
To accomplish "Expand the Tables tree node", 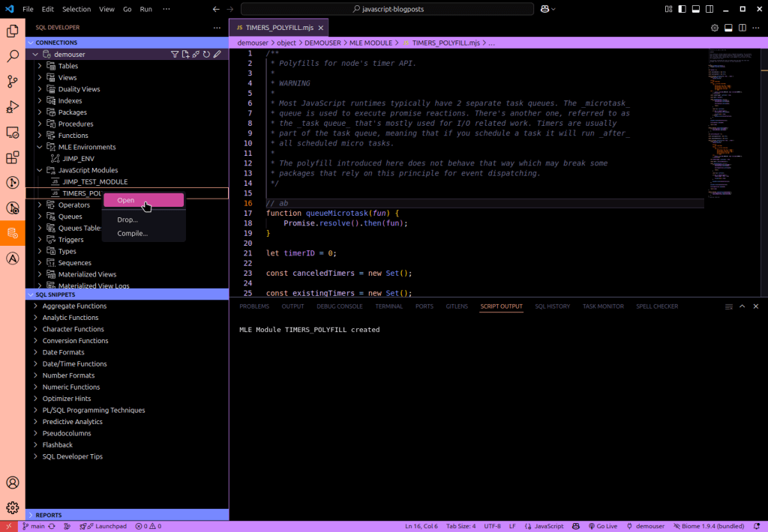I will 40,66.
